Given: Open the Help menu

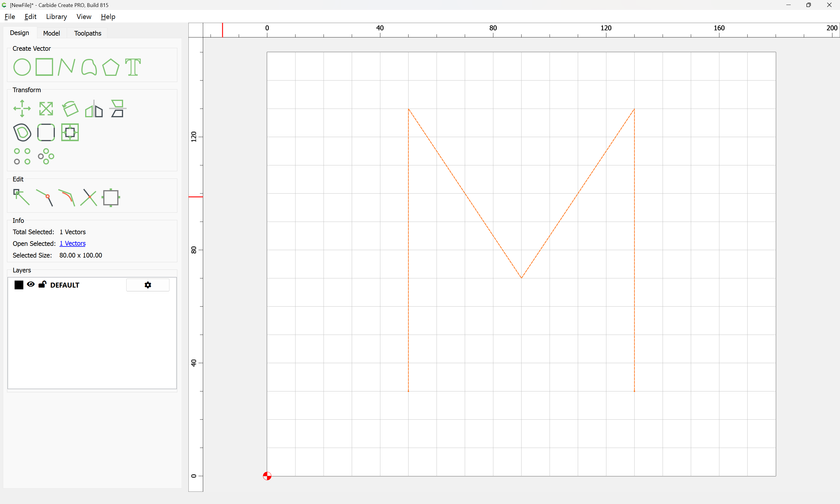Looking at the screenshot, I should click(108, 17).
